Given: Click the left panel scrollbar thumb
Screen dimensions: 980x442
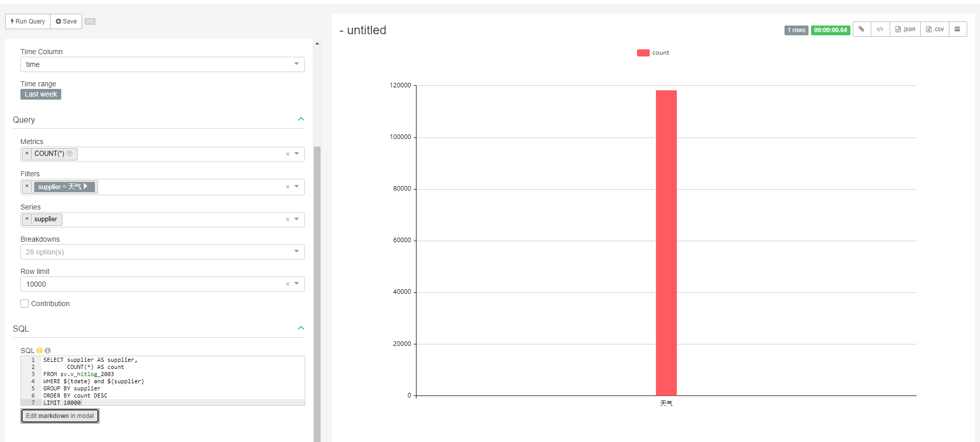Looking at the screenshot, I should [317, 294].
